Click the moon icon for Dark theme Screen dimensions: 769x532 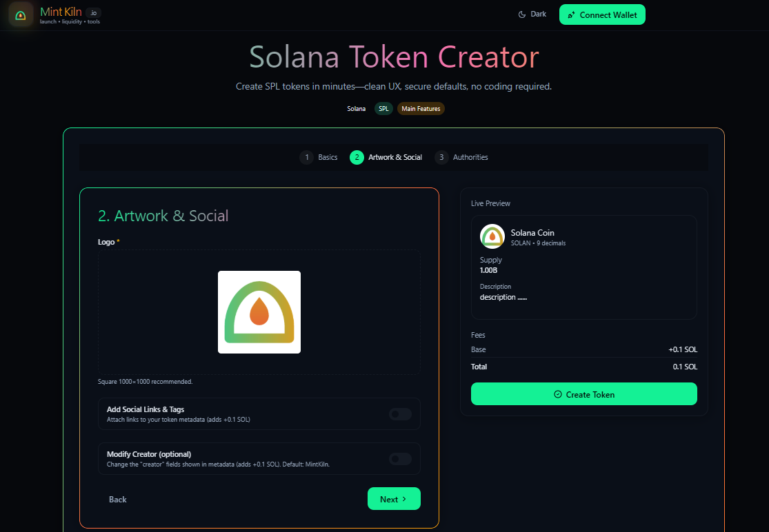[x=522, y=14]
